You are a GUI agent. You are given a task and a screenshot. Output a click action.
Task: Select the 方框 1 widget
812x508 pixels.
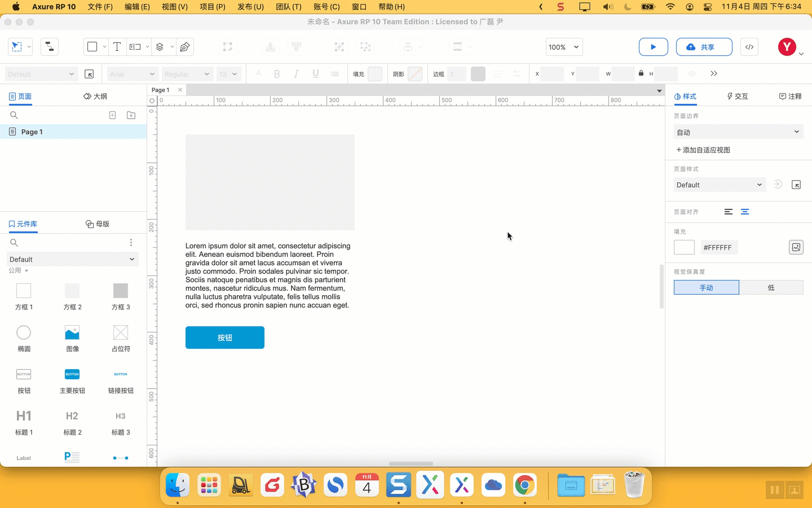24,297
